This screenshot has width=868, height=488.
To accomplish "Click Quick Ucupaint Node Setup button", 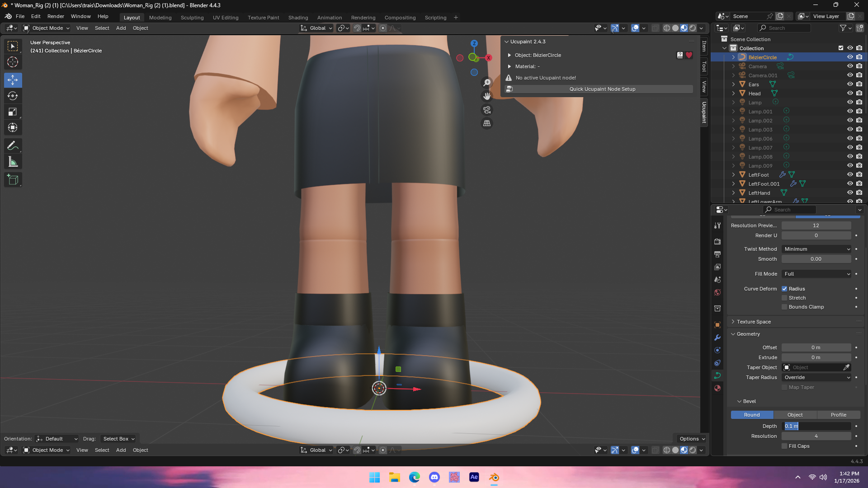I will (x=602, y=89).
